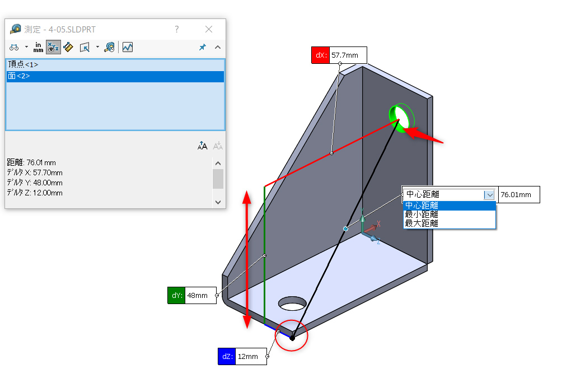Viewport: 571px width, 392px height.
Task: Increase the results font size
Action: 203,146
